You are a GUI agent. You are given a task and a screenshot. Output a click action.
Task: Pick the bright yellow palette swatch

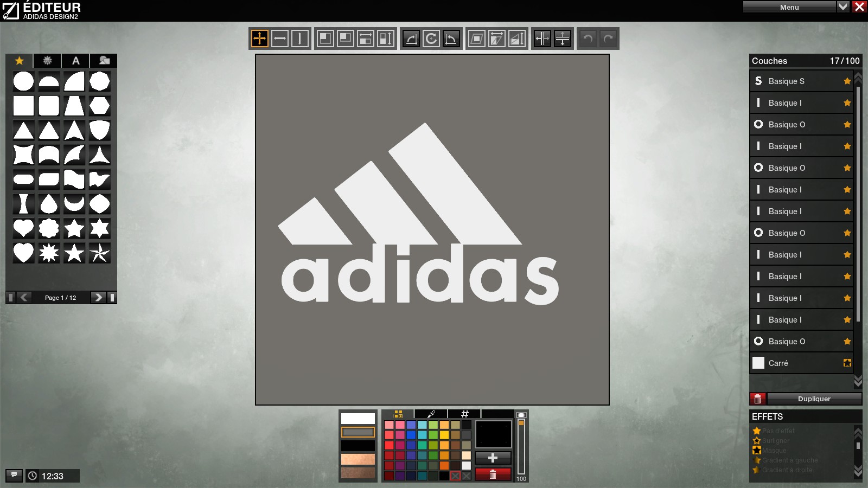[x=444, y=435]
